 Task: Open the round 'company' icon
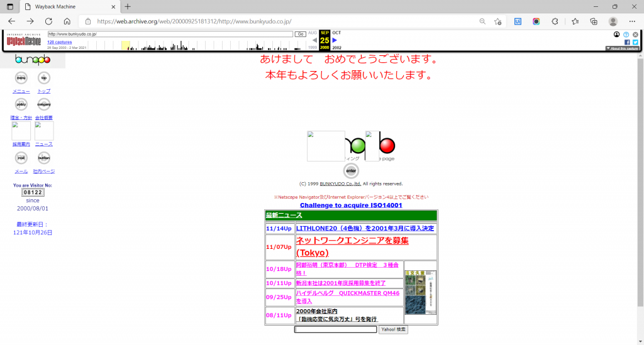(x=43, y=104)
